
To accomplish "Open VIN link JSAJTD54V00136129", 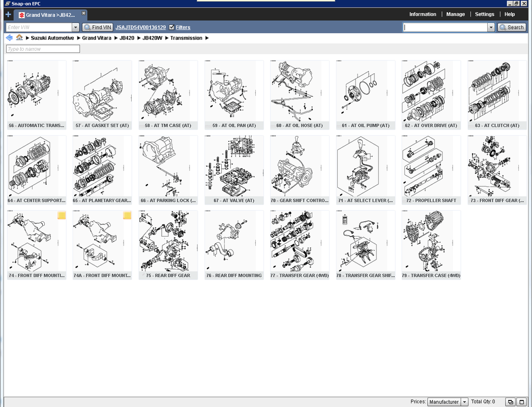I will click(x=140, y=27).
